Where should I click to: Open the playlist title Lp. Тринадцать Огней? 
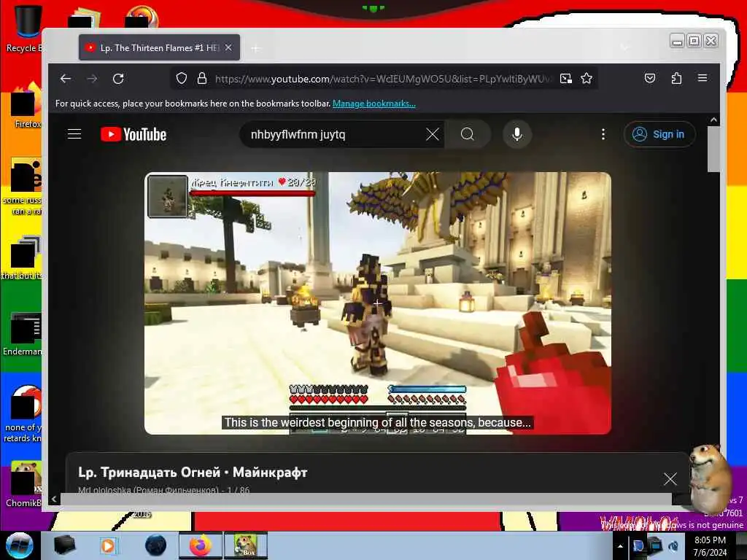point(193,472)
